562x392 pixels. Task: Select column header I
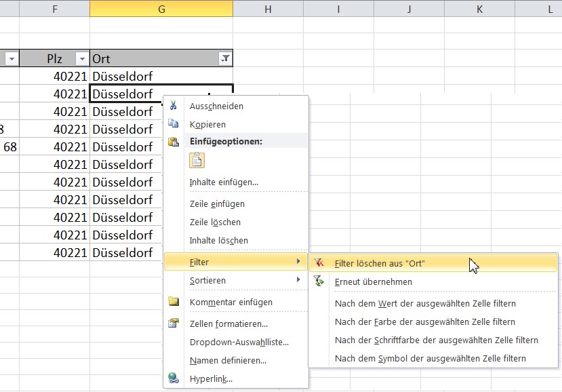click(x=338, y=9)
